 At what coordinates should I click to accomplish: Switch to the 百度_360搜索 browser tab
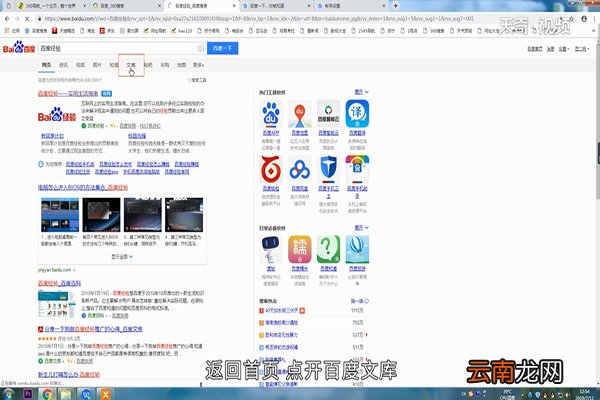(126, 6)
